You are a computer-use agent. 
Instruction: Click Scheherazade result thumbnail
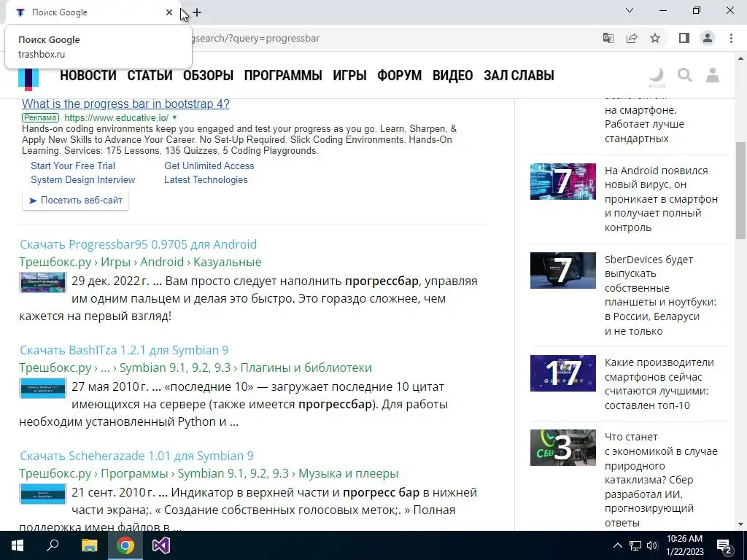pyautogui.click(x=43, y=494)
